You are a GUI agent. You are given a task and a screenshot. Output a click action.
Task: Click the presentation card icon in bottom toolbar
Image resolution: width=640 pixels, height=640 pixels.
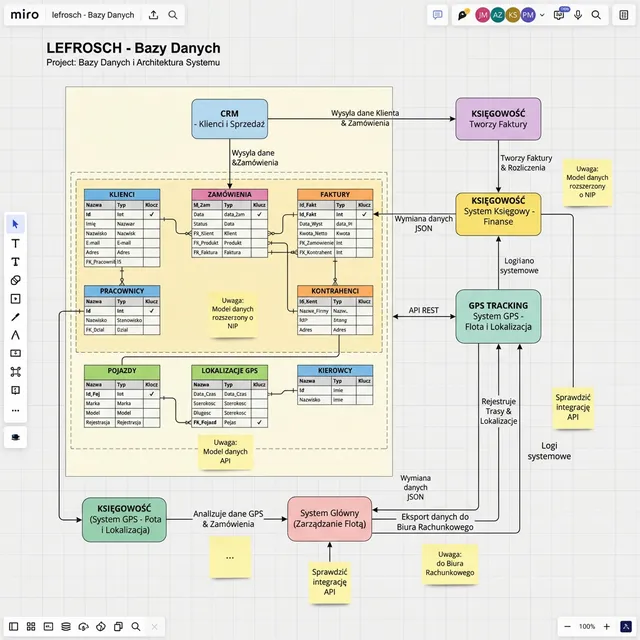(49, 626)
